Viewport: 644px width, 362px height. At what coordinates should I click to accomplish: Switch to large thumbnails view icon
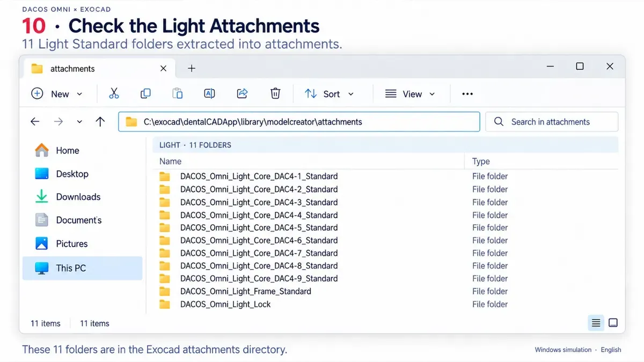(x=613, y=323)
